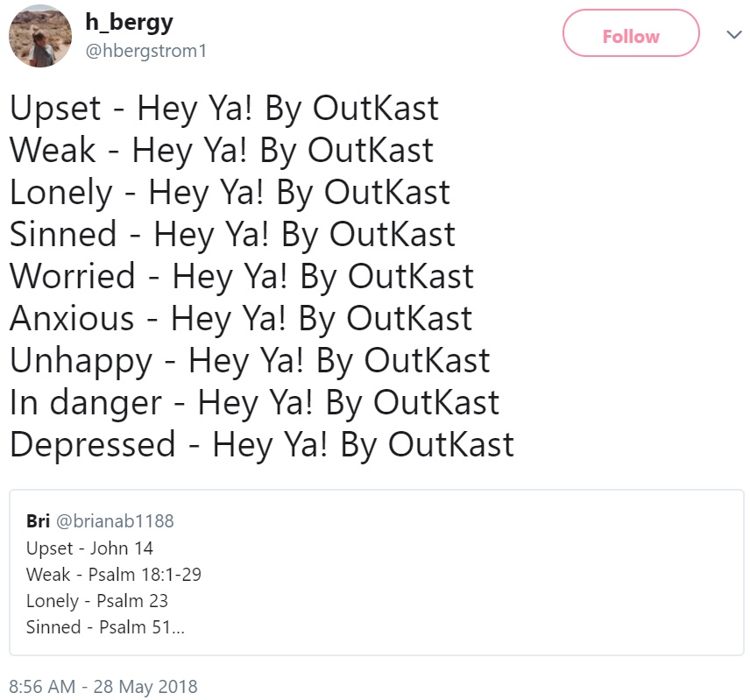
Task: Select the 'Unhappy - Hey Ya!' tweet line
Action: (250, 361)
